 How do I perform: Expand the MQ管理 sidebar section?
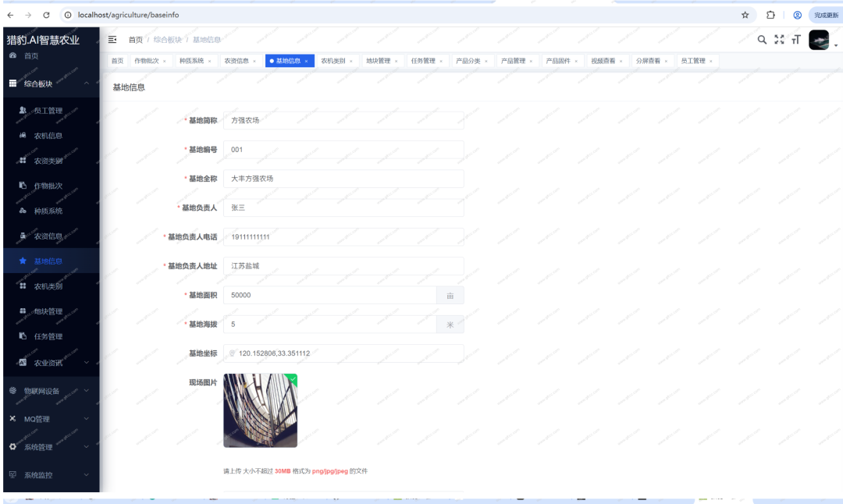pos(51,418)
